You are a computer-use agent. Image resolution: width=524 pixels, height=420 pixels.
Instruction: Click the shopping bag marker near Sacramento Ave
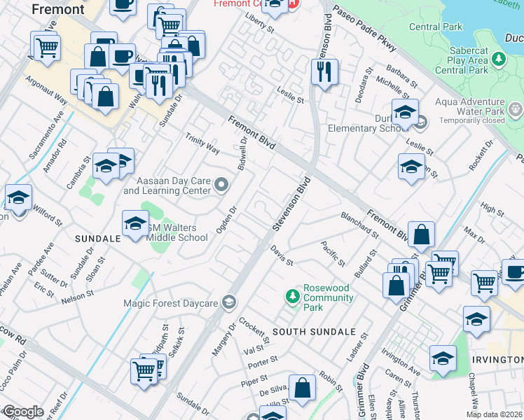[105, 97]
